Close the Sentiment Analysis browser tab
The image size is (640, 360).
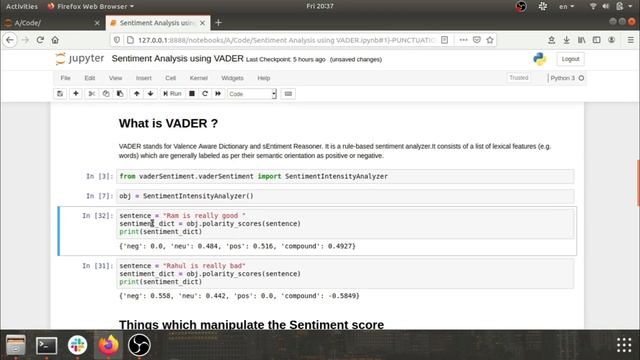click(202, 23)
